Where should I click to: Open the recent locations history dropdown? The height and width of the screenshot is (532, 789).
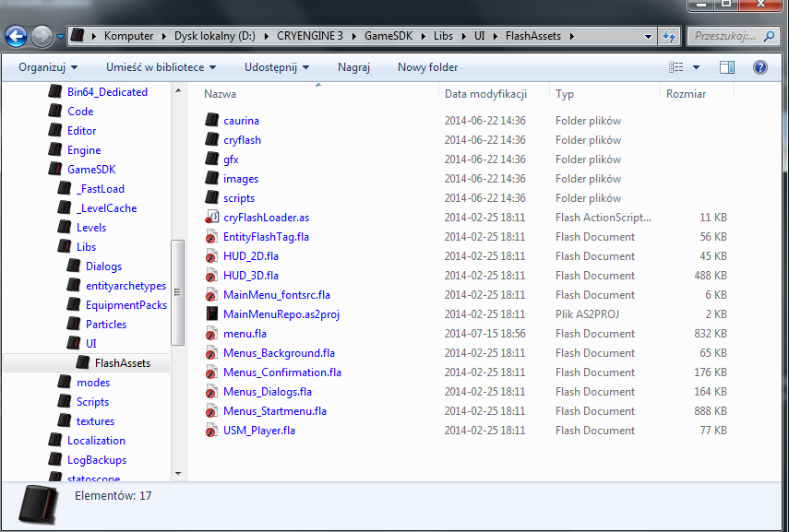[x=60, y=37]
